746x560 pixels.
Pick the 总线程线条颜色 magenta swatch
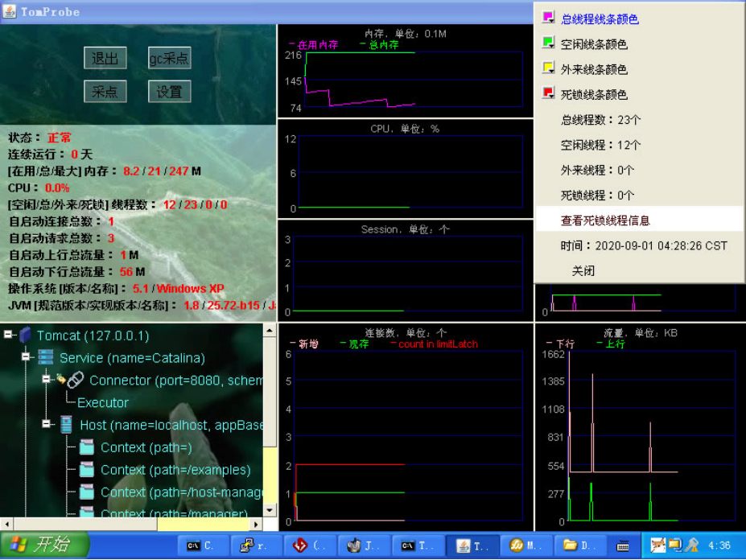(548, 18)
